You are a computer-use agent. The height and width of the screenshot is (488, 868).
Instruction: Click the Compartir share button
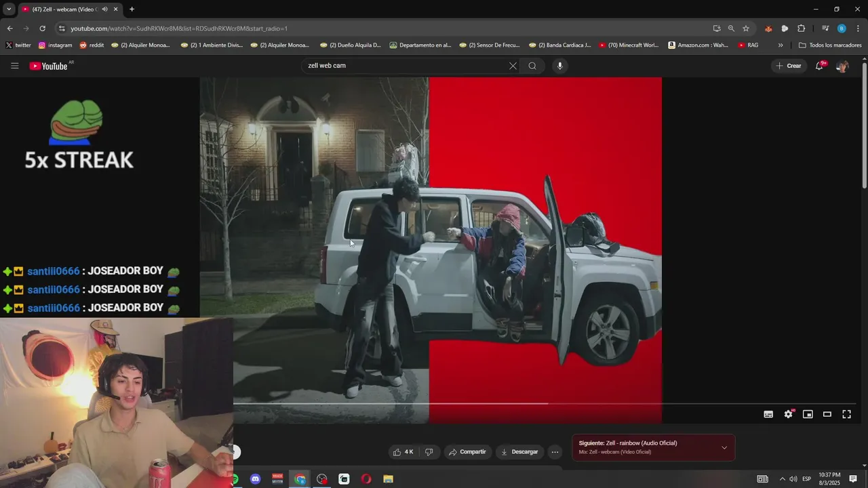(468, 452)
